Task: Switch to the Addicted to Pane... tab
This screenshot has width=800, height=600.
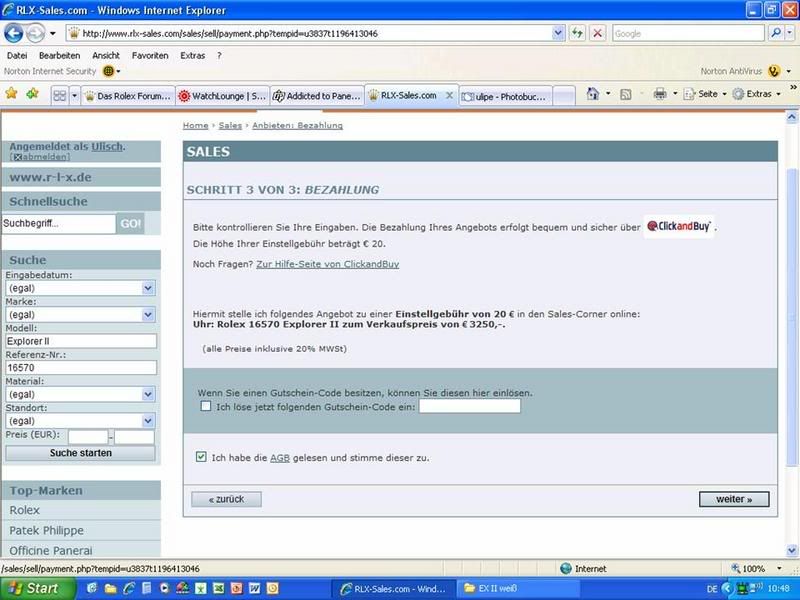Action: coord(317,96)
